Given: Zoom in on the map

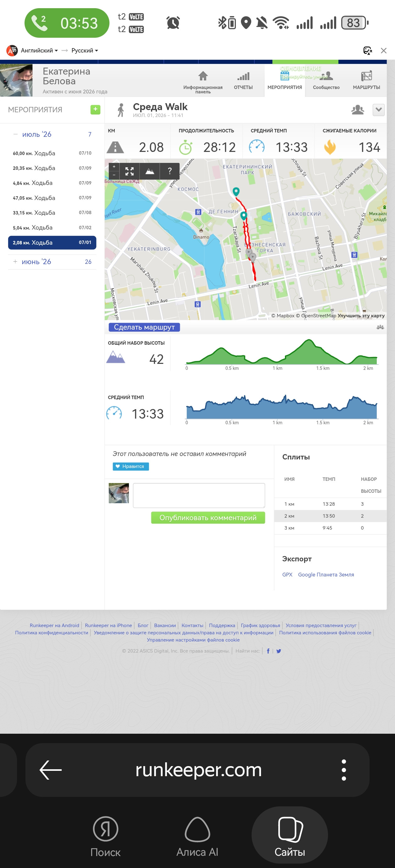Looking at the screenshot, I should click(x=114, y=167).
